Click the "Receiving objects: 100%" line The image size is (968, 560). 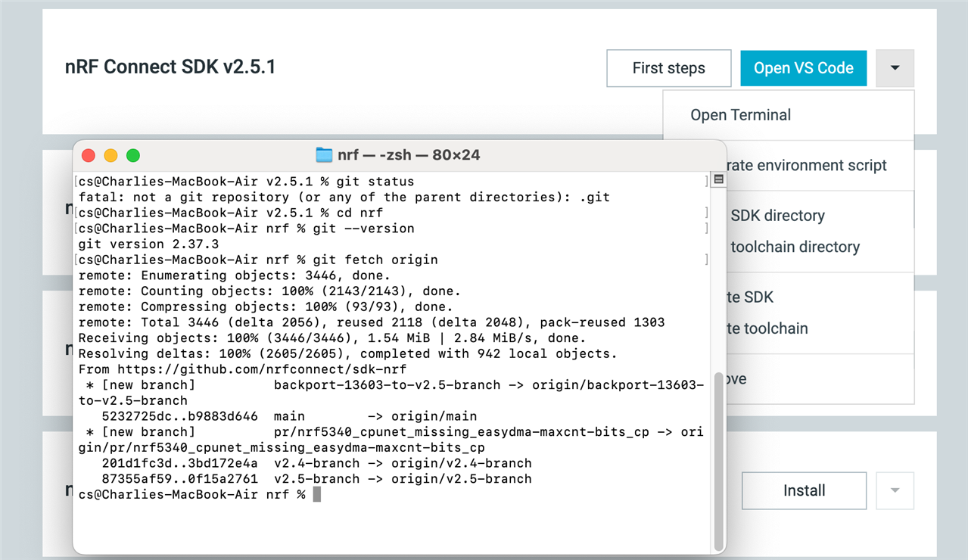click(332, 338)
